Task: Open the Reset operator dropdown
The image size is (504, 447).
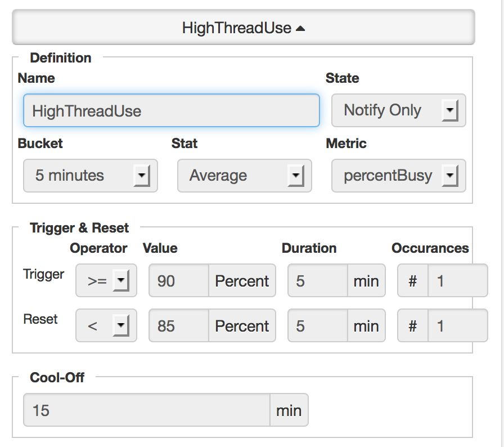Action: tap(106, 325)
